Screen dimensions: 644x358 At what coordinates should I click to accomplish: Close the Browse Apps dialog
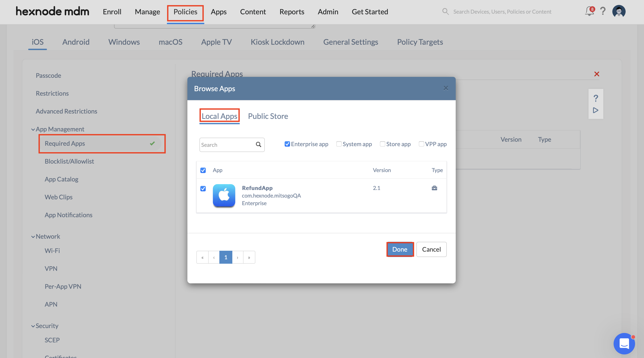(x=446, y=88)
